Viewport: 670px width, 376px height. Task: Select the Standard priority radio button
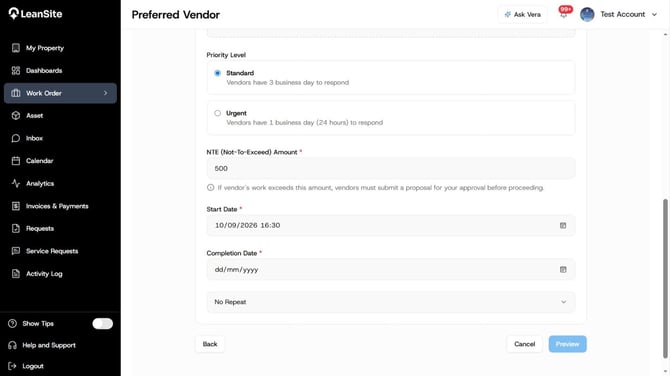(217, 73)
